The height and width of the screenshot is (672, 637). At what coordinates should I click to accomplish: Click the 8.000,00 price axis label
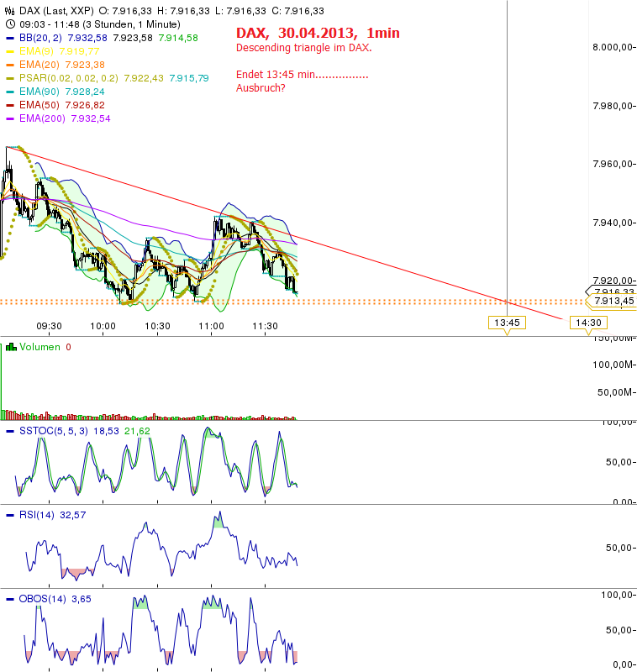coord(613,48)
